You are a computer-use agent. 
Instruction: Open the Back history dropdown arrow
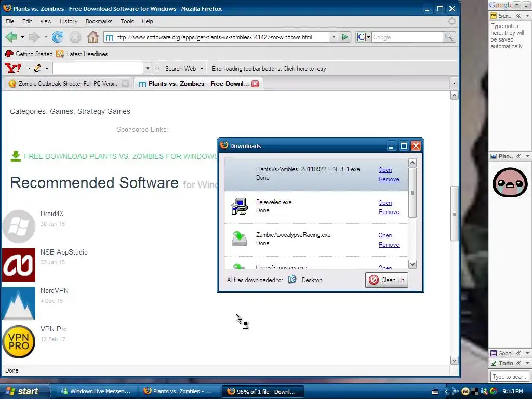(x=22, y=37)
